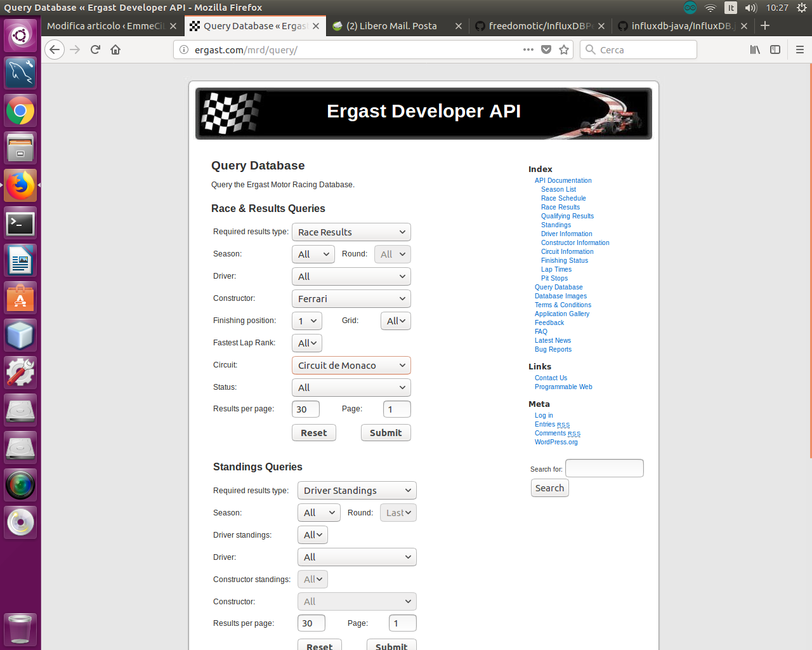The height and width of the screenshot is (650, 812).
Task: Open the Race queries Driver dropdown
Action: tap(351, 277)
